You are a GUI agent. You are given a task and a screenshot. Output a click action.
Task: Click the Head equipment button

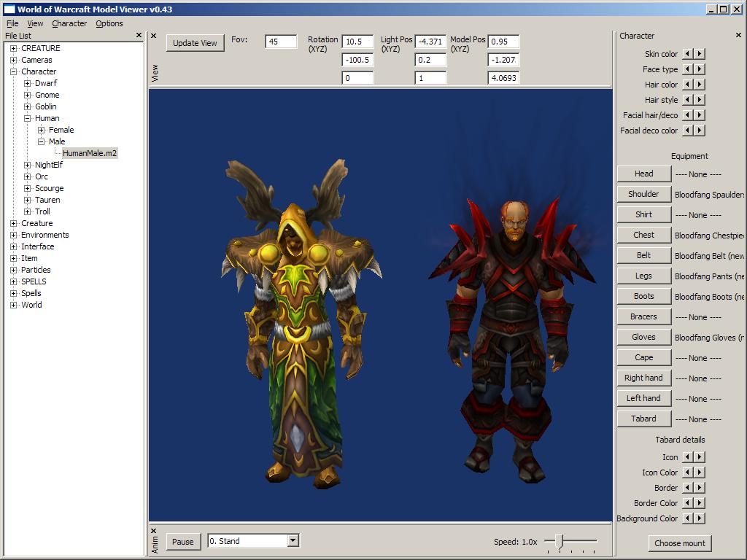coord(643,174)
